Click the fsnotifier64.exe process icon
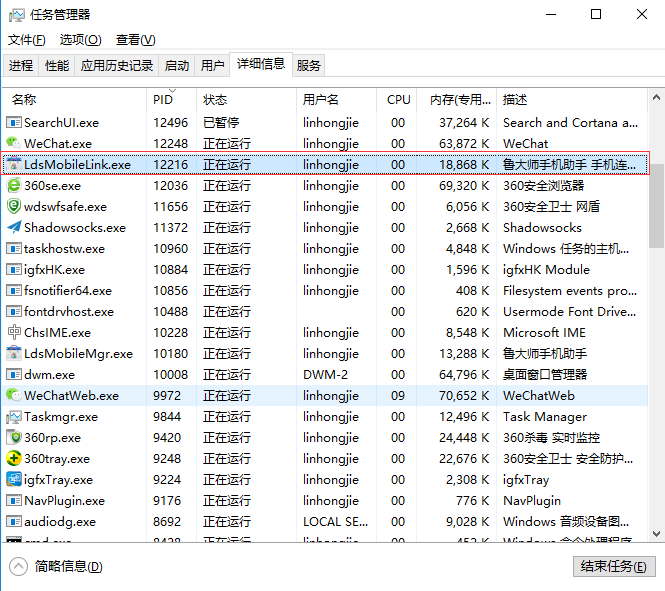The image size is (665, 591). point(14,291)
